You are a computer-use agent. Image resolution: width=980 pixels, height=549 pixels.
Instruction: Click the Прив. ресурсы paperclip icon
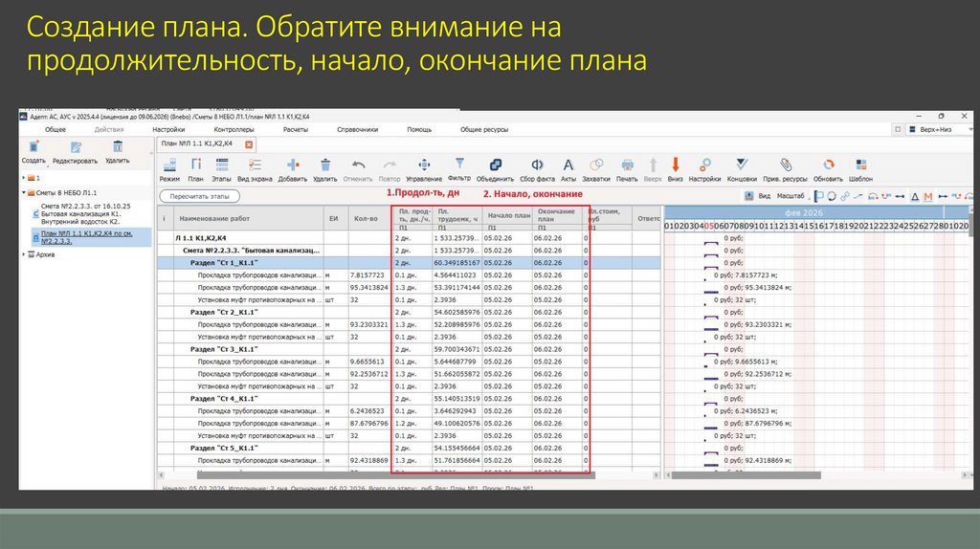click(x=785, y=165)
